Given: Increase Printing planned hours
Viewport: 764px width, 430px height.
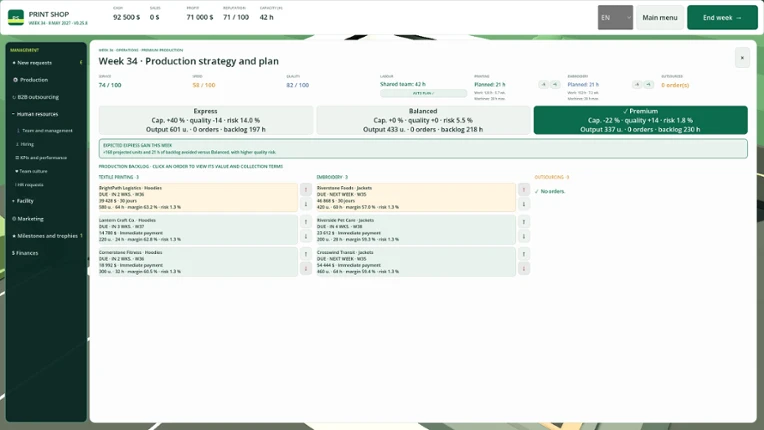Looking at the screenshot, I should 555,85.
